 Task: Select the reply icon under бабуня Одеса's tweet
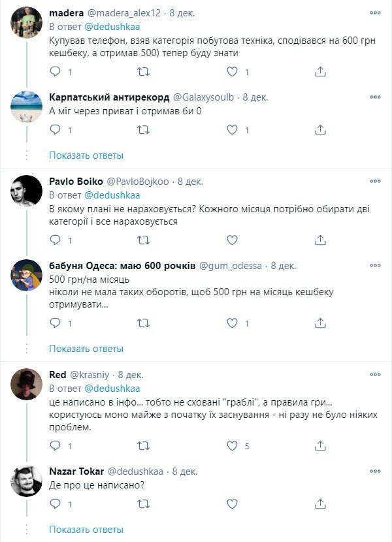coord(54,321)
